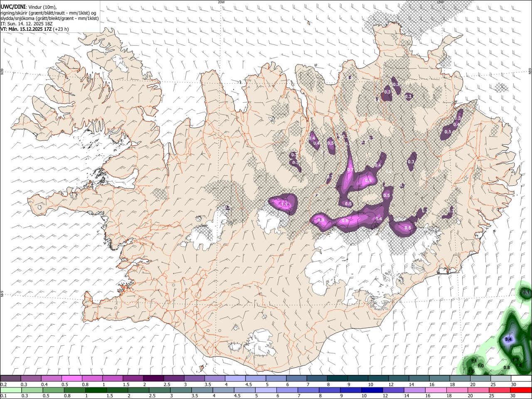Pick the top-row dark teal swatch between 8 and 9
This screenshot has width=532, height=399.
coord(337,379)
